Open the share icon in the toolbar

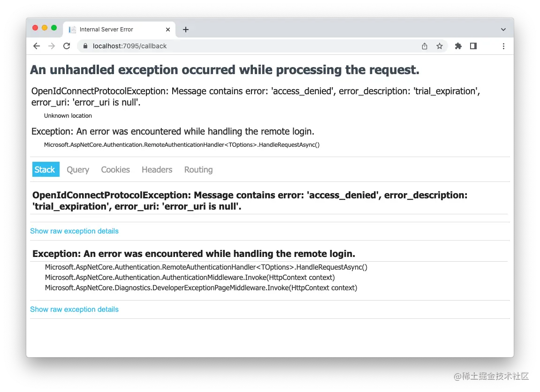(x=424, y=46)
